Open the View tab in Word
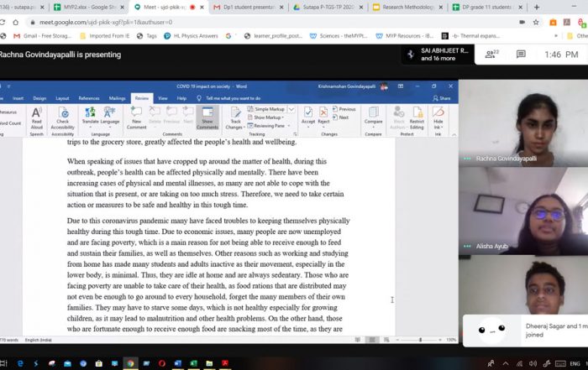Viewport: 588px width, 370px height. (x=163, y=98)
